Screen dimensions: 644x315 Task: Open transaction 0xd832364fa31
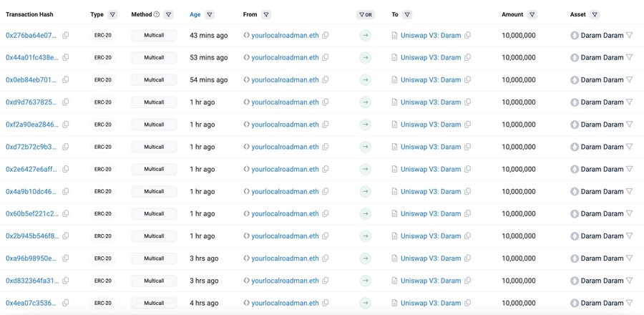32,281
